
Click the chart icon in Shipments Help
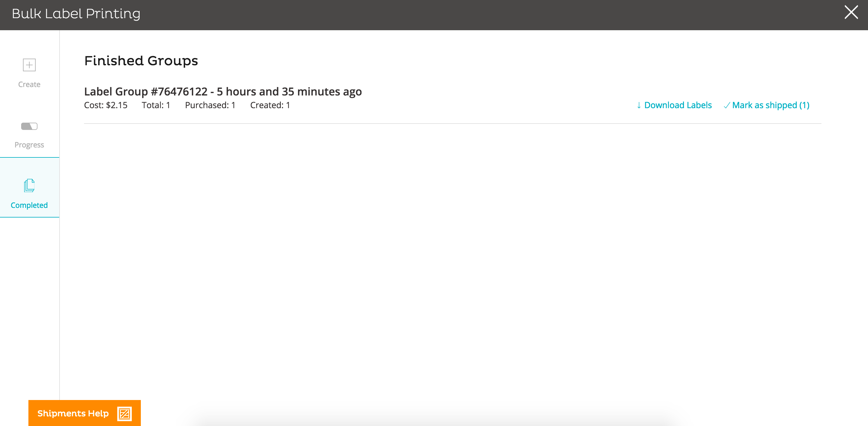click(124, 414)
